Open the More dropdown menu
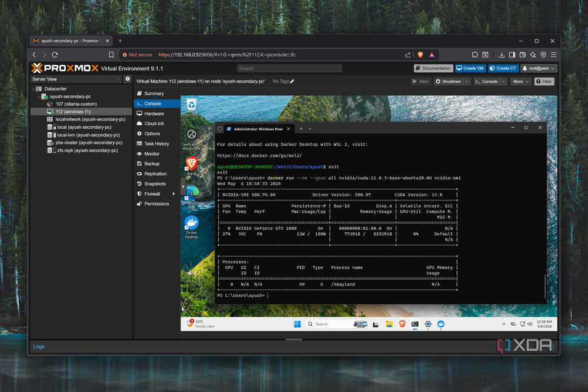Image resolution: width=588 pixels, height=392 pixels. tap(520, 81)
